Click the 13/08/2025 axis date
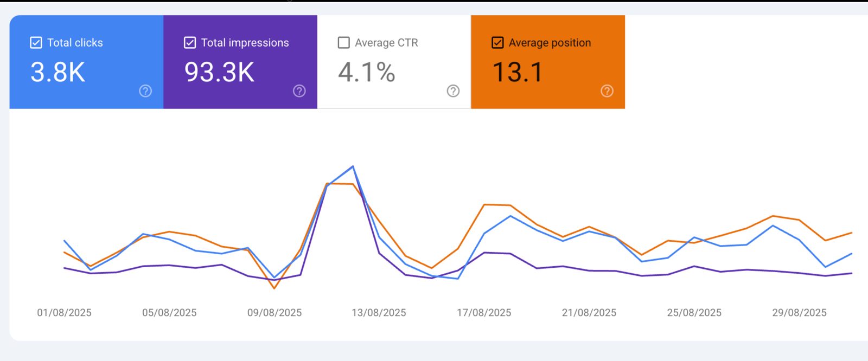 click(x=379, y=313)
